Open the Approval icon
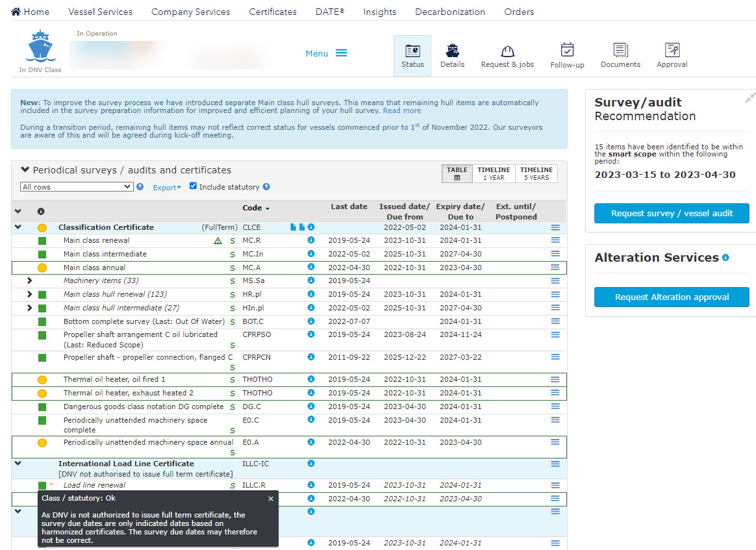Screen dimensions: 756x550 672,51
